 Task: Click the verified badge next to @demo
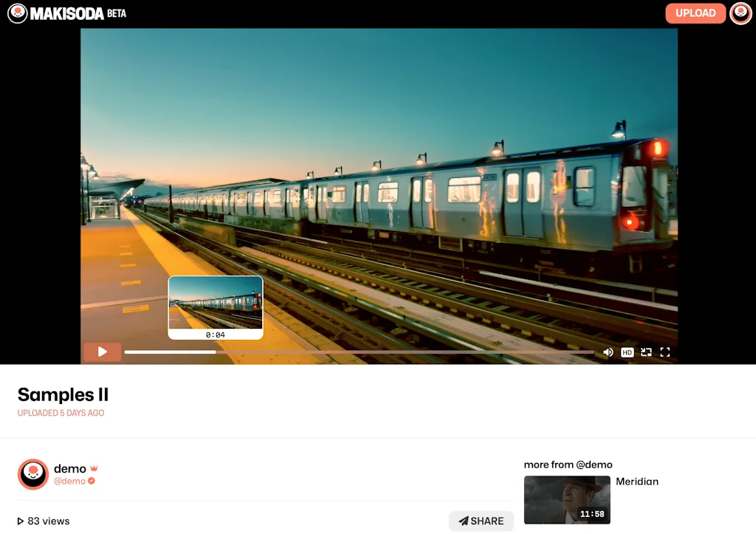pyautogui.click(x=91, y=480)
